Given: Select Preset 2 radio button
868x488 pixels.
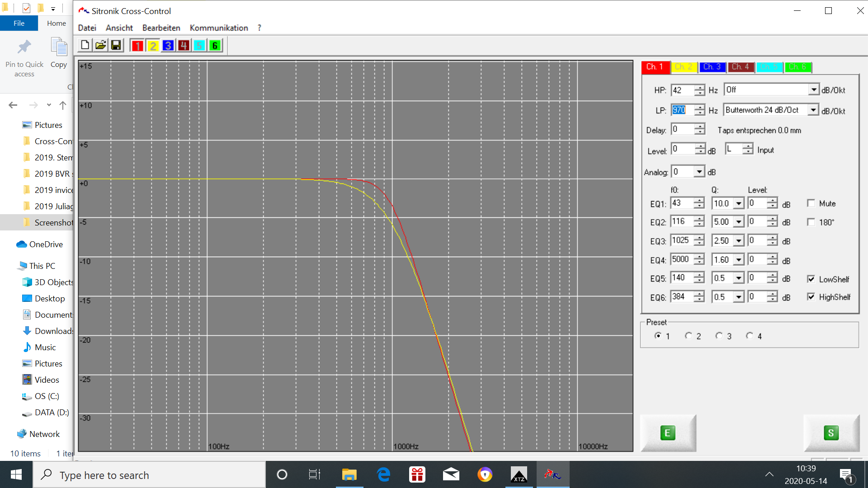Looking at the screenshot, I should [x=689, y=336].
